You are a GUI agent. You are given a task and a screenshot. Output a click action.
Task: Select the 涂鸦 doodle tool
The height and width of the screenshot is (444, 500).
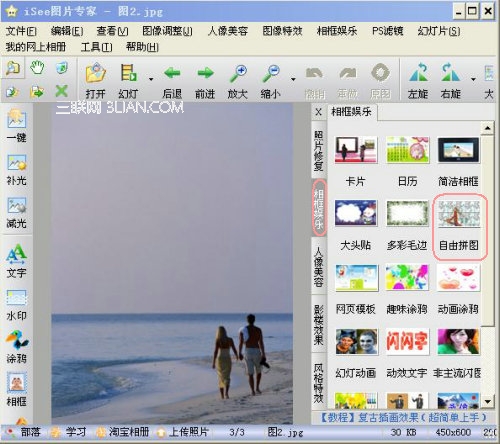click(x=16, y=347)
